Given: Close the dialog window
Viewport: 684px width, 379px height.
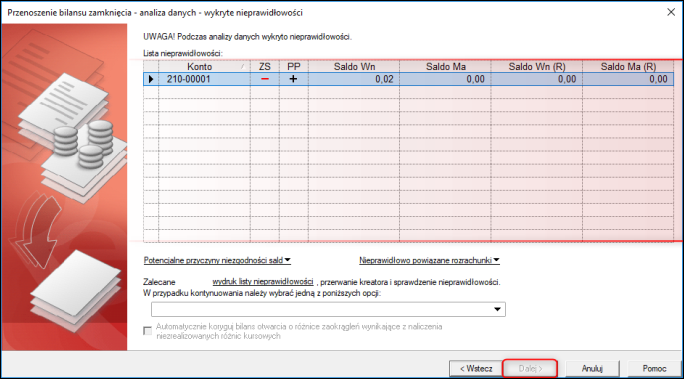Looking at the screenshot, I should pyautogui.click(x=671, y=12).
